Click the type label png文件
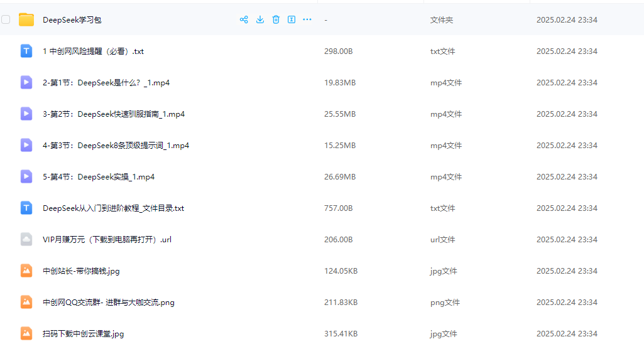Viewport: 644px width, 354px height. [x=445, y=303]
